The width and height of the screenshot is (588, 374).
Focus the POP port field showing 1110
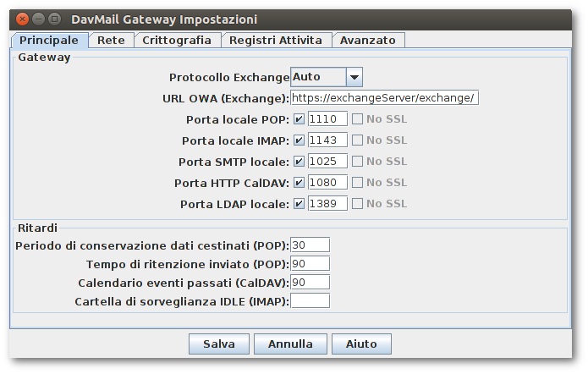click(x=327, y=119)
